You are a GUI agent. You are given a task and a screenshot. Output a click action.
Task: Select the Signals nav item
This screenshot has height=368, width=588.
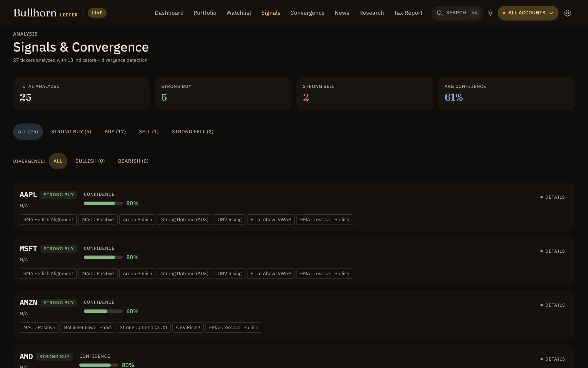(271, 13)
